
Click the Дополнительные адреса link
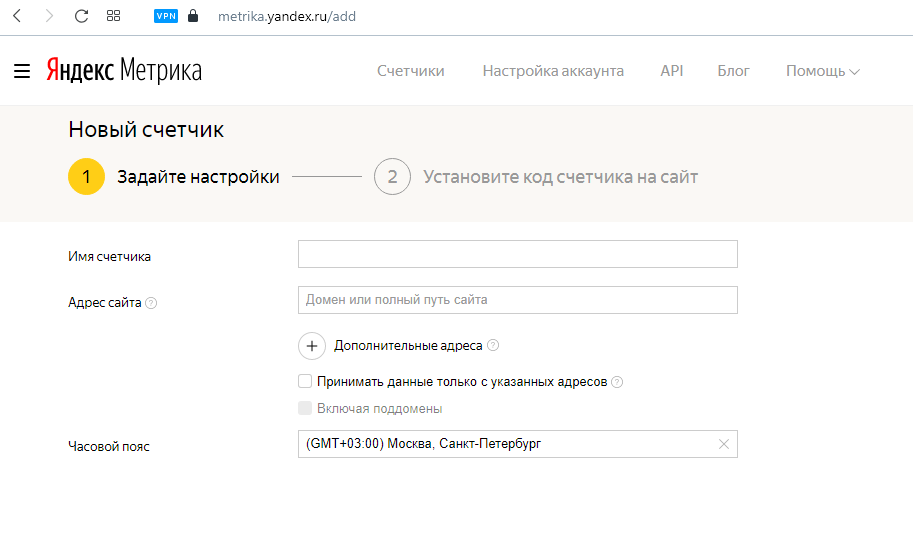[x=408, y=346]
